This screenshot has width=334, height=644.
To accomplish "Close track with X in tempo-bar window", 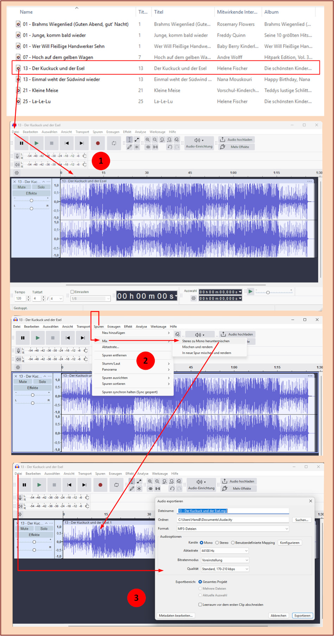I will click(14, 182).
